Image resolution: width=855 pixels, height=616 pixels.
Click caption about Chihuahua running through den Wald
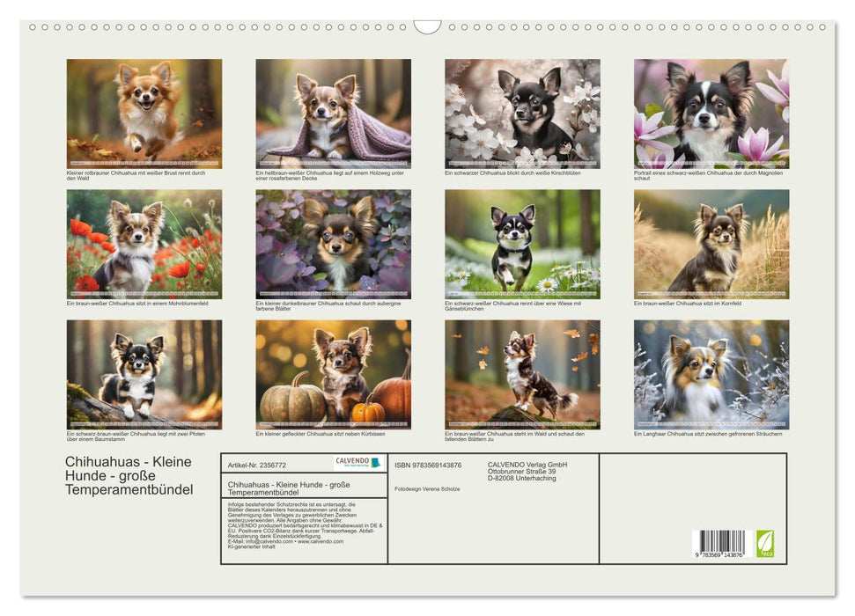[136, 175]
